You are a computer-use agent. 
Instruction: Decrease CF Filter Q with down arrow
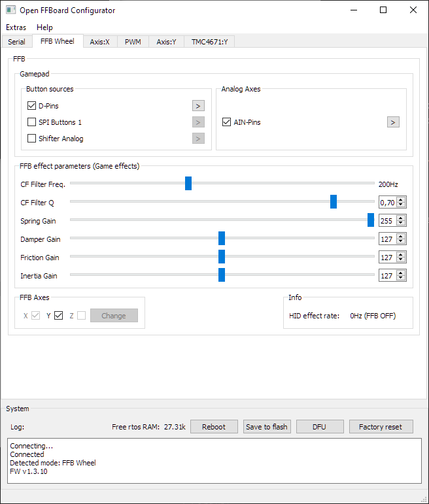[401, 205]
